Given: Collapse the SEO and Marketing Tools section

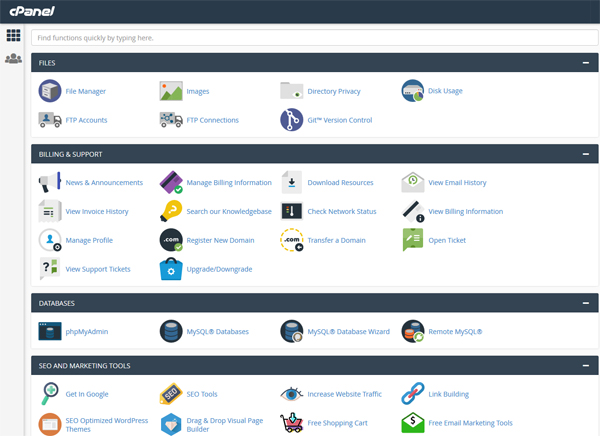Looking at the screenshot, I should coord(585,366).
